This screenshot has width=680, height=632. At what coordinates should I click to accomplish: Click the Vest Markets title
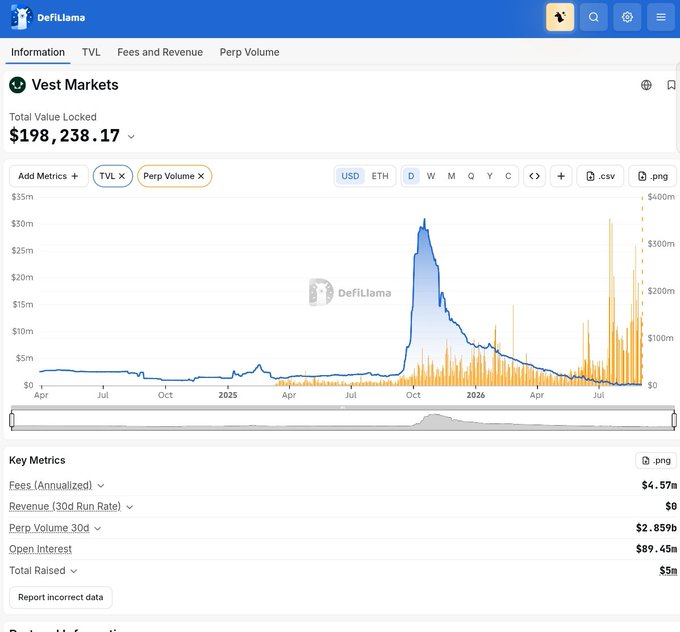pos(75,85)
